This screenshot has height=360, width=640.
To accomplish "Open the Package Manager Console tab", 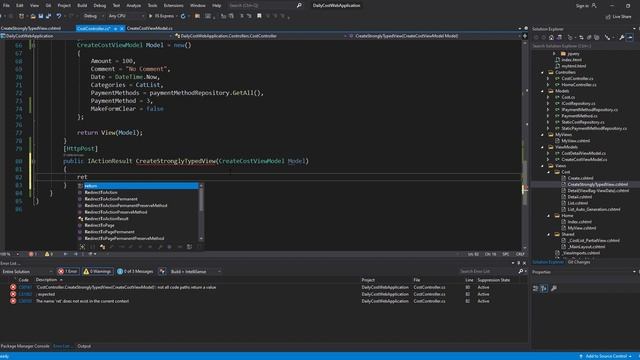I will point(25,346).
